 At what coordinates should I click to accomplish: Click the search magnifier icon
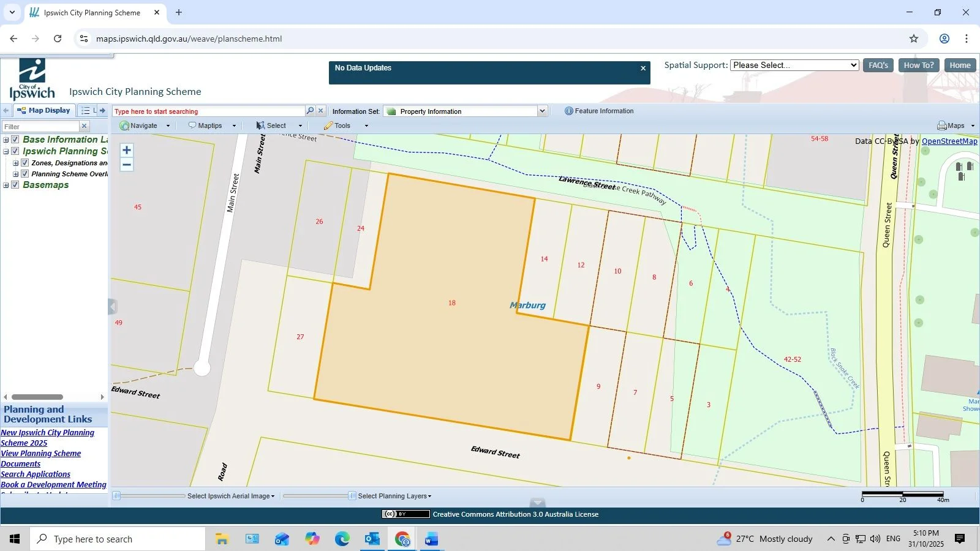click(311, 110)
